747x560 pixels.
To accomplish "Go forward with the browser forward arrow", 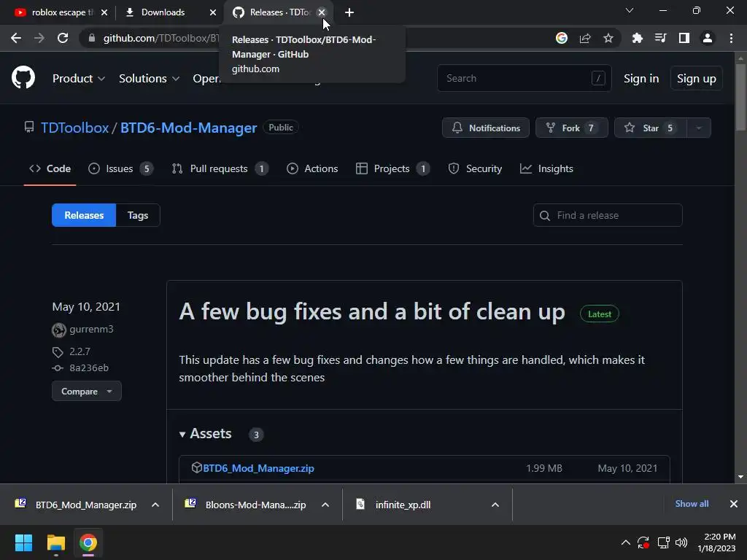I will pyautogui.click(x=39, y=38).
